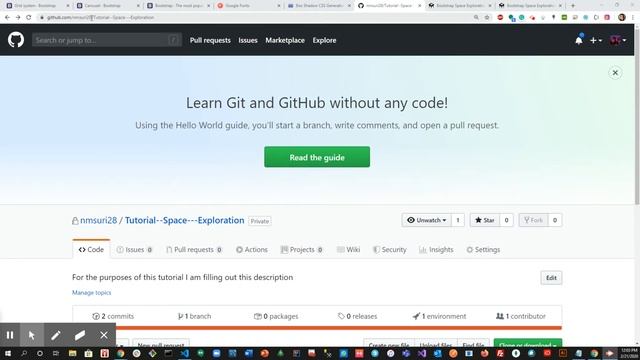Open the Clone or download dropdown
Screen dimensions: 640x360
[x=528, y=344]
